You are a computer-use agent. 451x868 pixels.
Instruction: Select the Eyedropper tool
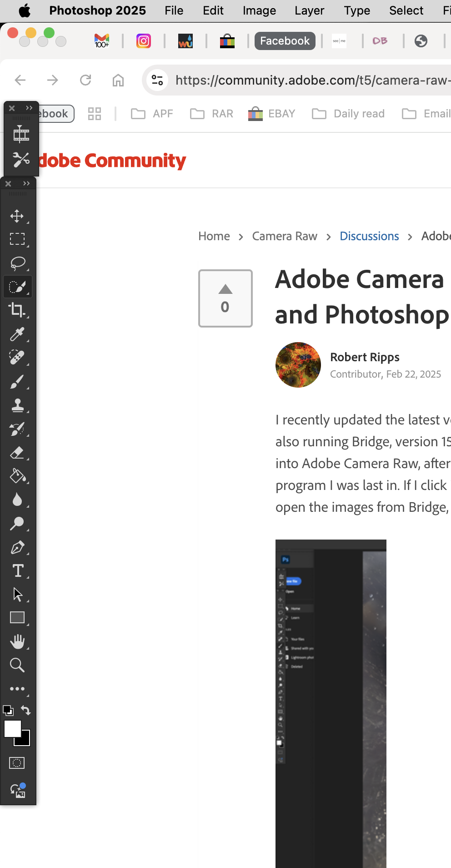17,334
